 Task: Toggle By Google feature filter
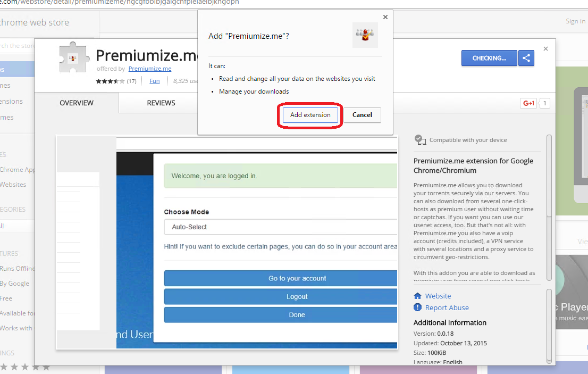coord(14,284)
